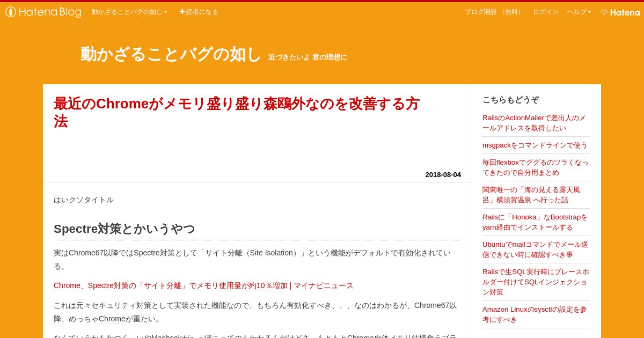The width and height of the screenshot is (644, 338).
Task: Click the 2018-08-04 date link
Action: (x=443, y=174)
